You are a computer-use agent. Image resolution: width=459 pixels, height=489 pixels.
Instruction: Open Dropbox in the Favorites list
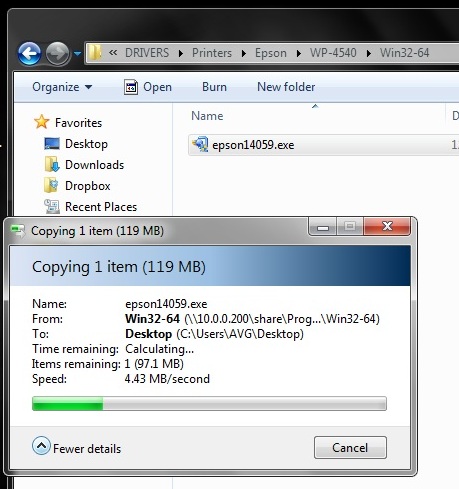click(88, 186)
